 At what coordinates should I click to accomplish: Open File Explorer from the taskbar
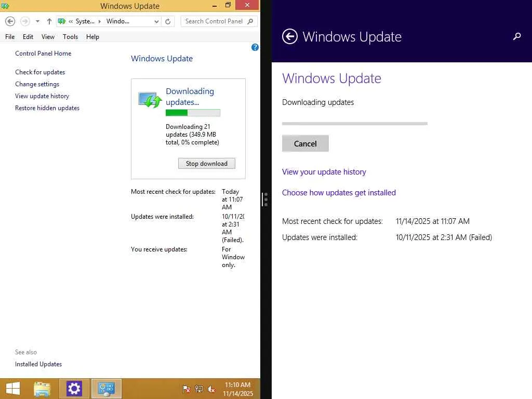click(42, 389)
